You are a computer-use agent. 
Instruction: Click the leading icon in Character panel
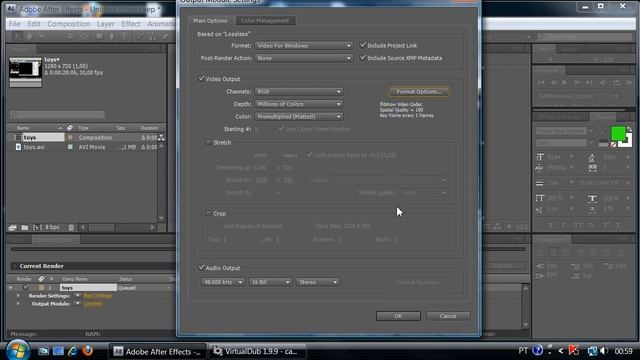coord(592,157)
